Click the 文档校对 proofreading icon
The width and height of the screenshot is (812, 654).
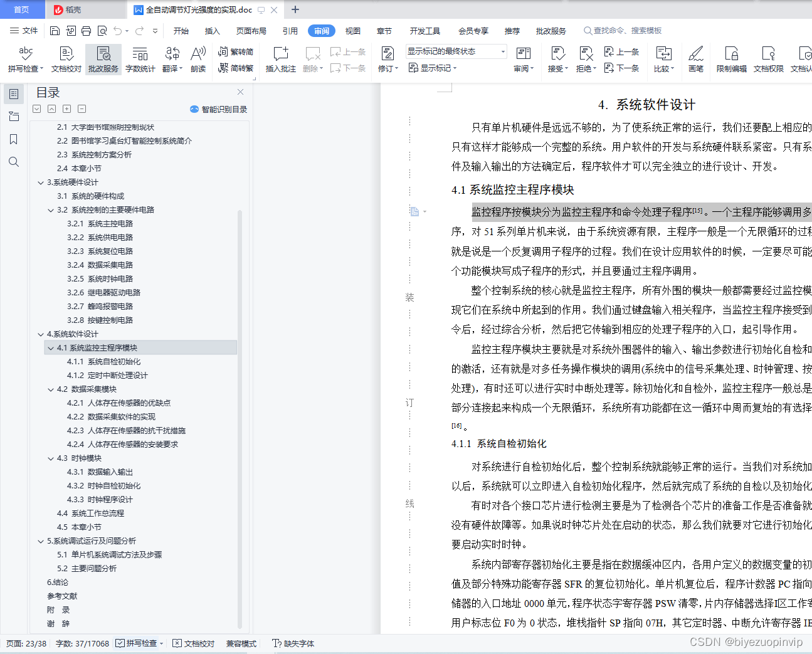pos(66,60)
